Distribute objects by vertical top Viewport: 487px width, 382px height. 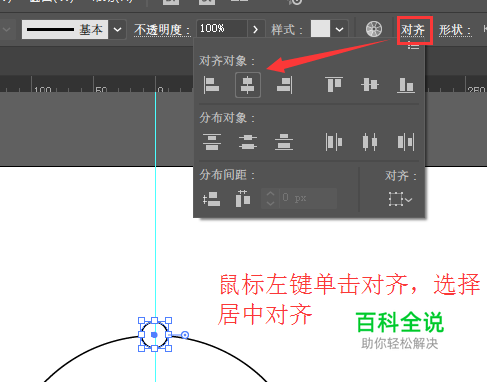click(x=212, y=142)
